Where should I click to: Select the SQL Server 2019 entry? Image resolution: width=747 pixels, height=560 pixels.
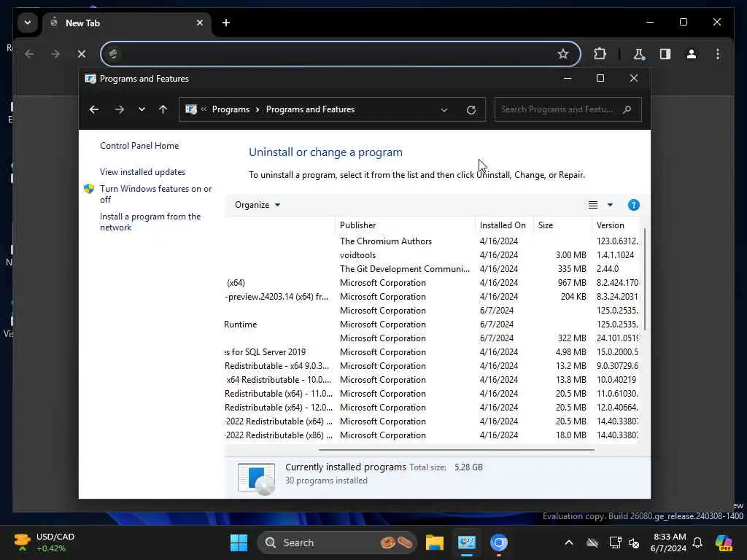coord(431,352)
